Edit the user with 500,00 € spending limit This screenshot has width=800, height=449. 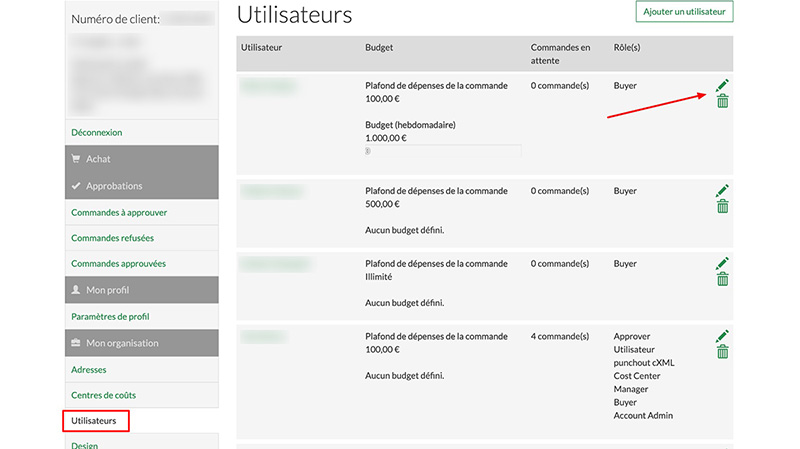click(722, 190)
